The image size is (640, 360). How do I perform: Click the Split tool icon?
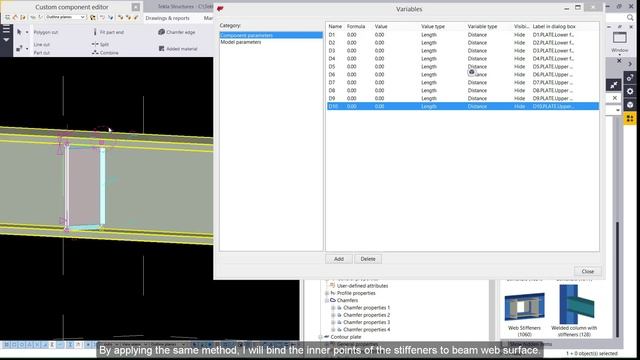[x=95, y=44]
